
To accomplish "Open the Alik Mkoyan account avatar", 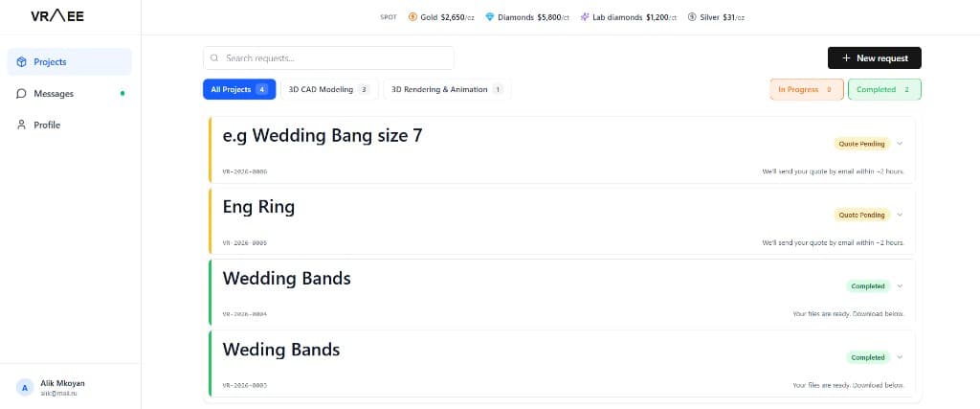I will pos(25,387).
